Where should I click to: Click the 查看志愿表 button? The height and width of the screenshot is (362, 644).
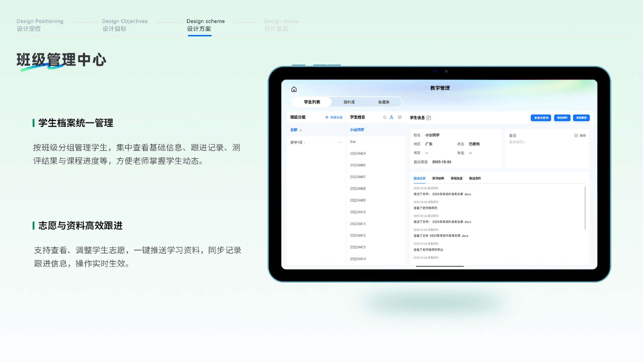pos(541,118)
